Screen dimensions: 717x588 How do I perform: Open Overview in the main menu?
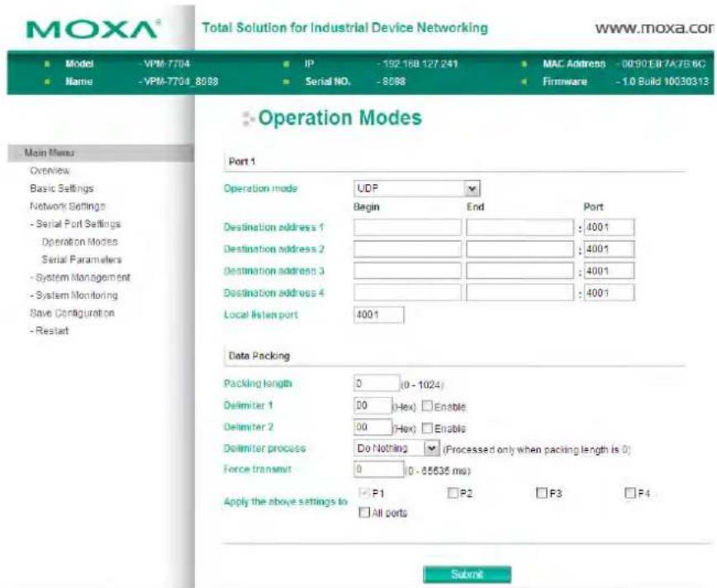[x=50, y=171]
